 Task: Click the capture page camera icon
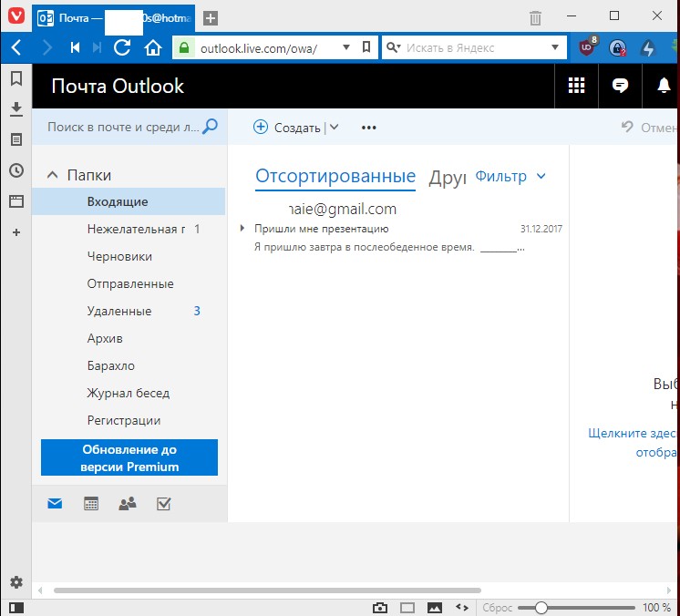coord(380,607)
